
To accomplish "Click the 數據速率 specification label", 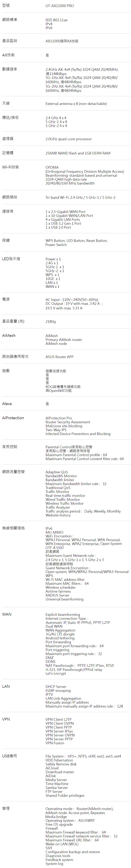I will 10,69.
